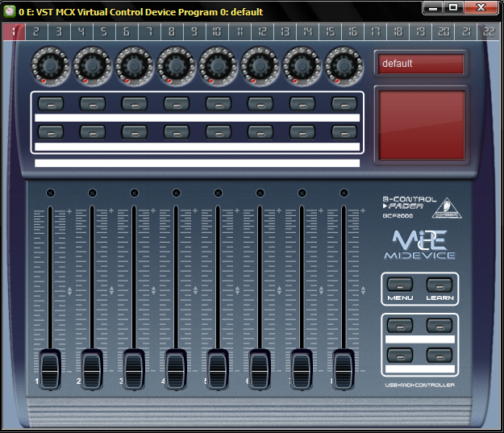Click fader 8 slider cap
504x433 pixels.
344,369
